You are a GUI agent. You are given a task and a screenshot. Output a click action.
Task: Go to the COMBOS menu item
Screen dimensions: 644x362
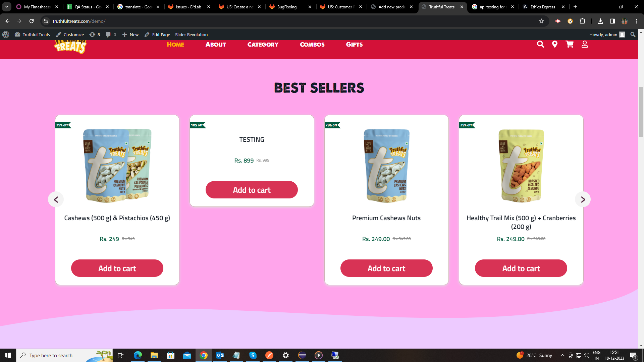click(312, 45)
